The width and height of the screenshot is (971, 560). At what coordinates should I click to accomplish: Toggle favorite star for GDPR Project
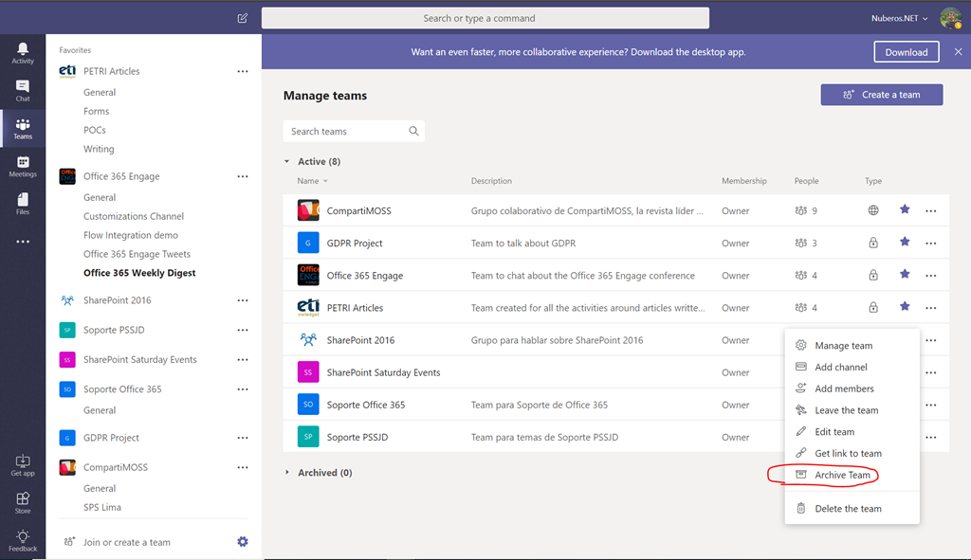(x=905, y=242)
